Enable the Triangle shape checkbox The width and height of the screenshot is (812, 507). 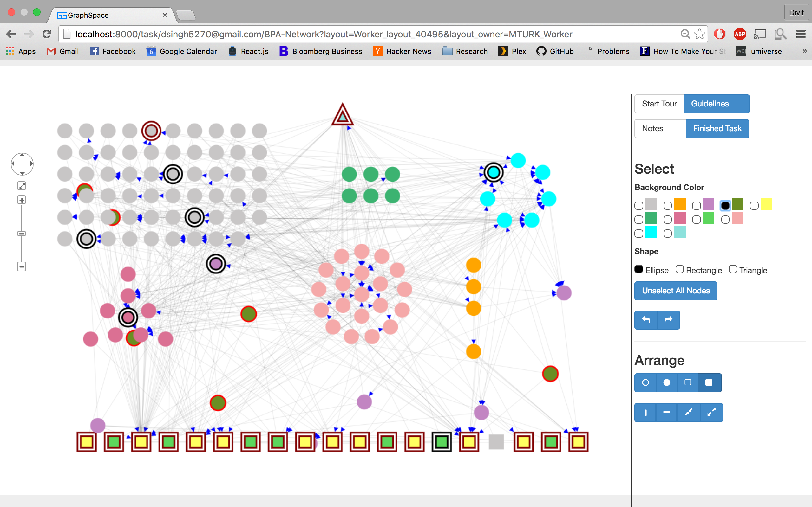[733, 269]
